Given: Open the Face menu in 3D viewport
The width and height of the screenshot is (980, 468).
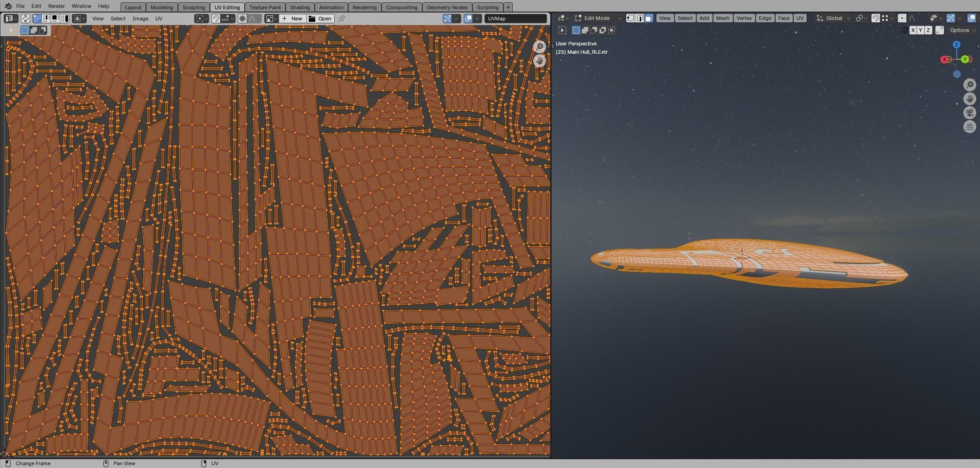Looking at the screenshot, I should click(x=783, y=18).
